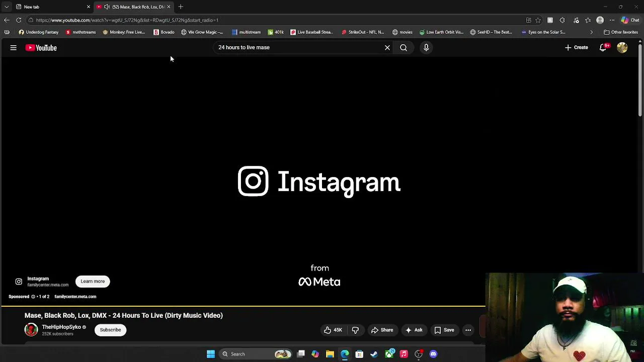Open the StrikeOut - NFL bookmark
Image resolution: width=644 pixels, height=362 pixels.
[x=362, y=32]
